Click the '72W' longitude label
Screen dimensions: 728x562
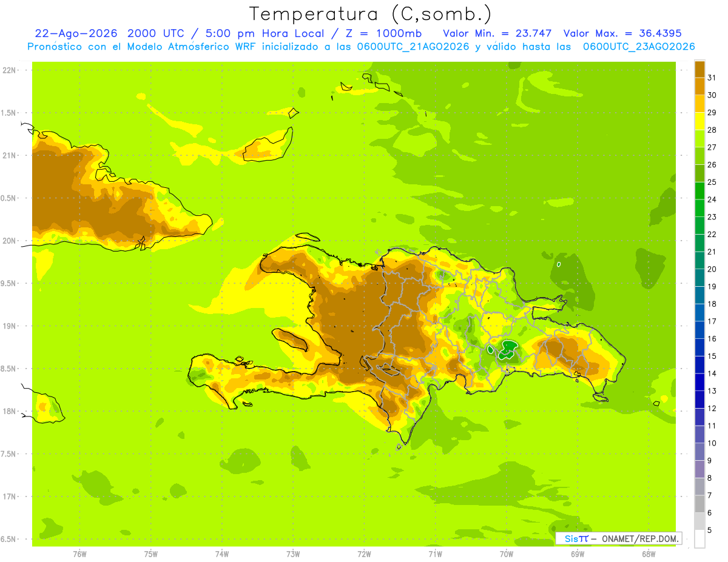pyautogui.click(x=364, y=554)
